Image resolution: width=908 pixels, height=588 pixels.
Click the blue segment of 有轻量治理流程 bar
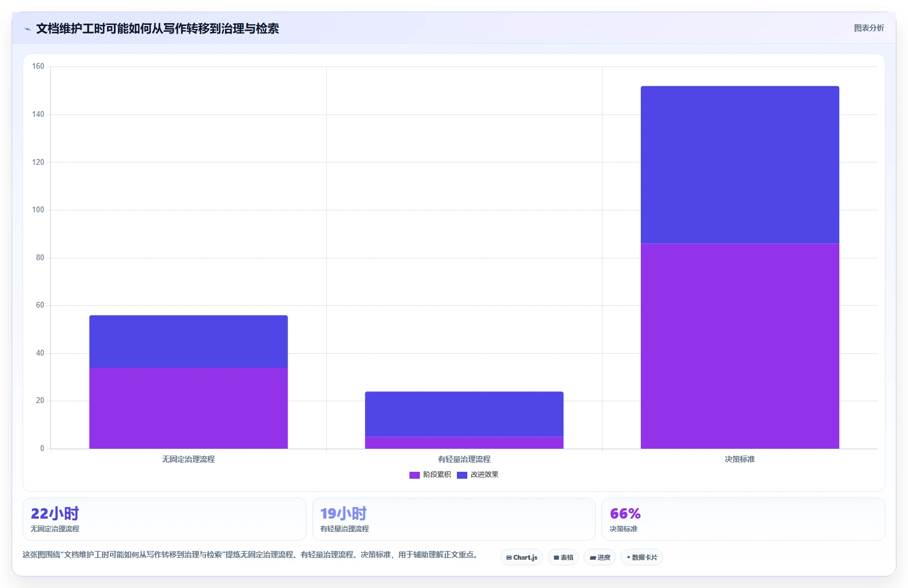(464, 414)
